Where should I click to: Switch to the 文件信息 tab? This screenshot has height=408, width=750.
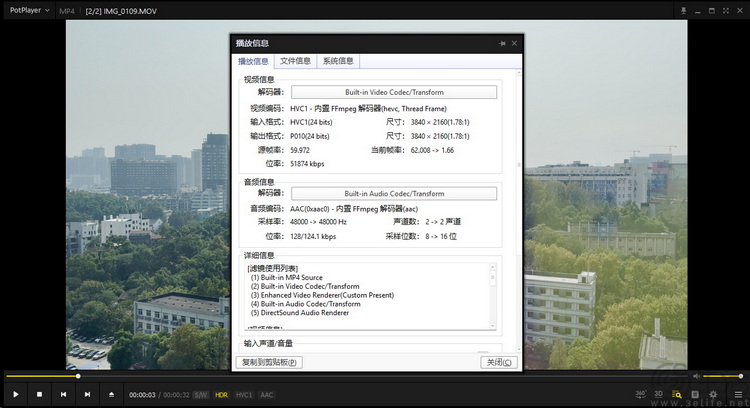pos(295,61)
